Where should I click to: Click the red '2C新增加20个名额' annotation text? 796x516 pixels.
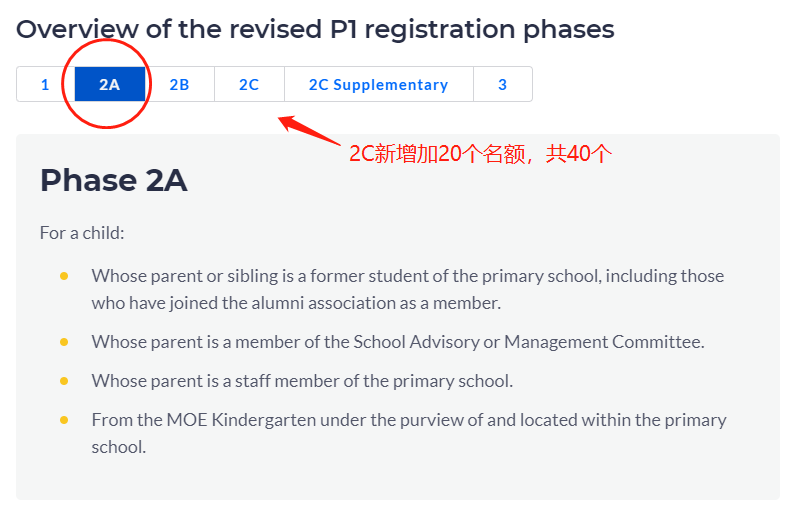(x=479, y=155)
